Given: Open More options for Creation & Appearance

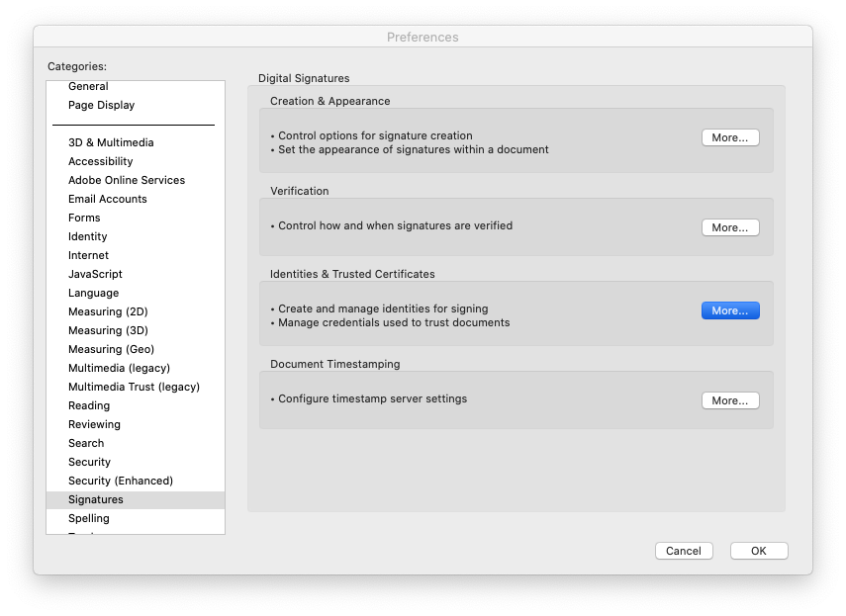Looking at the screenshot, I should 729,137.
